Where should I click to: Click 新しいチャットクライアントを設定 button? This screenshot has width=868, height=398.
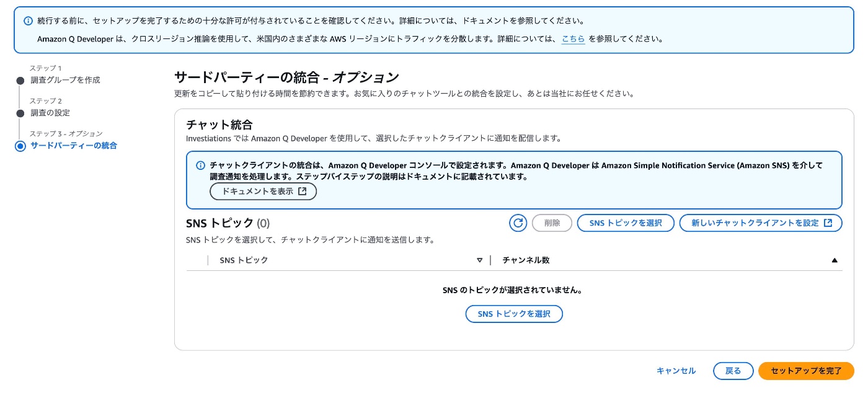click(761, 223)
